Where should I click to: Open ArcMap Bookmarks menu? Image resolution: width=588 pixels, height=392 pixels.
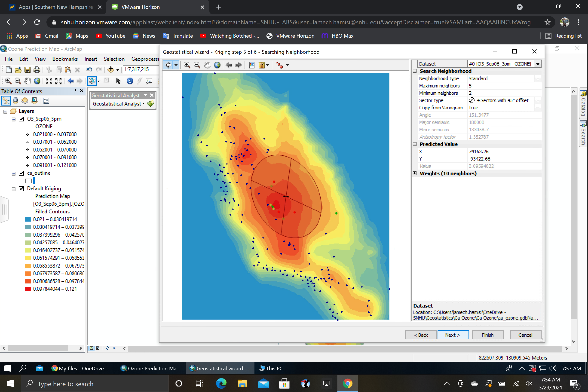click(65, 59)
